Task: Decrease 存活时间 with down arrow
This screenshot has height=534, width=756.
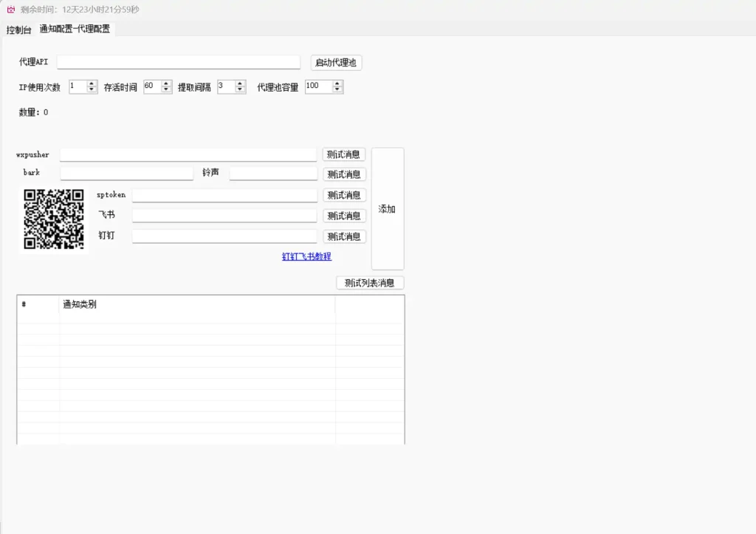Action: [166, 90]
